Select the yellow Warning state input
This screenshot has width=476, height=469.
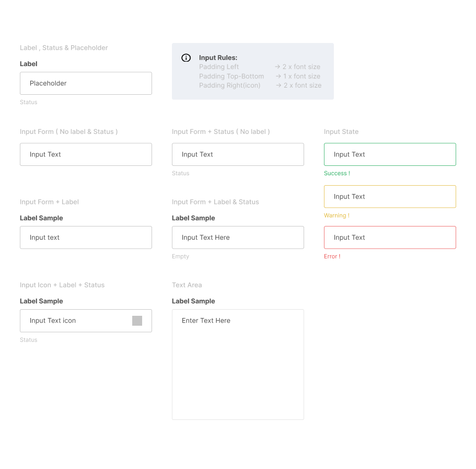pyautogui.click(x=390, y=197)
